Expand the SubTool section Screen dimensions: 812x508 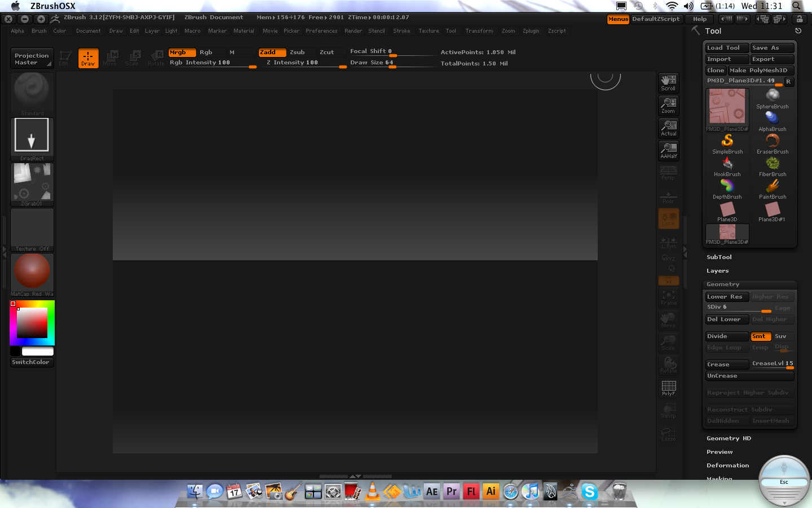click(719, 257)
